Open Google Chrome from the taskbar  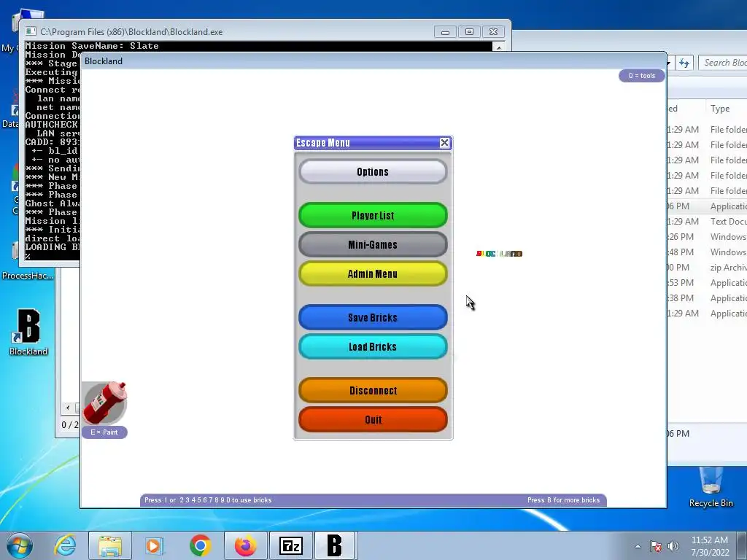click(x=200, y=545)
